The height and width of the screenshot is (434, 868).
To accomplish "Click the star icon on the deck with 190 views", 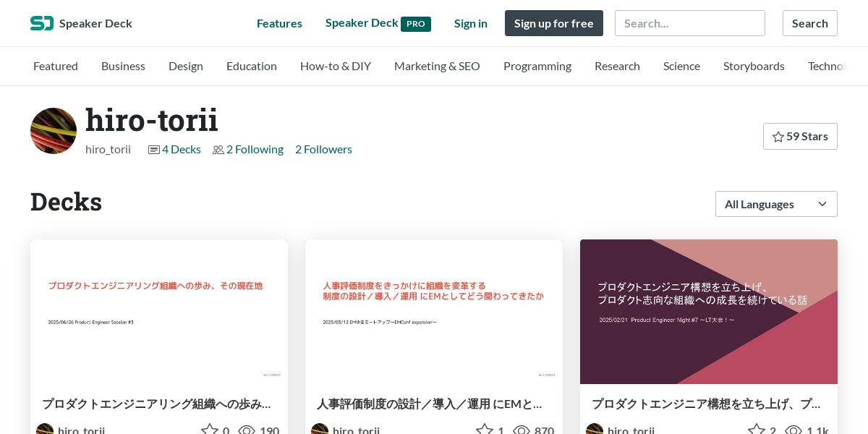I will [x=210, y=430].
